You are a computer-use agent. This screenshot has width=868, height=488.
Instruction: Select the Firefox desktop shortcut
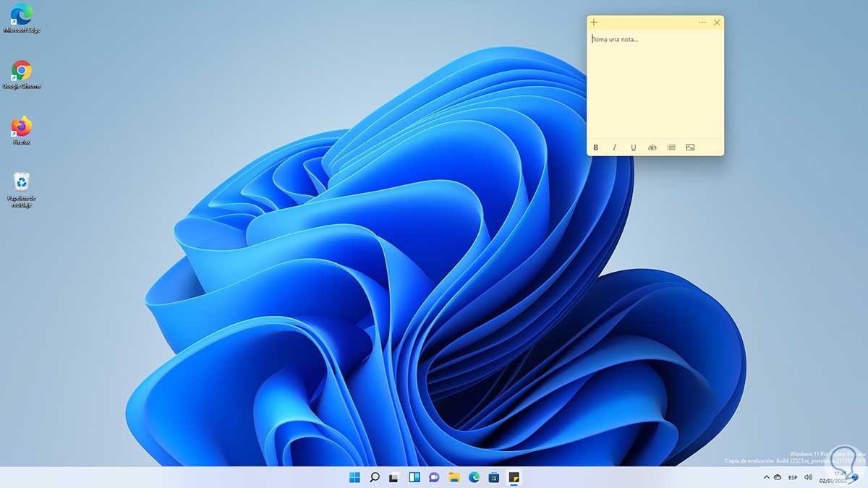(x=22, y=130)
